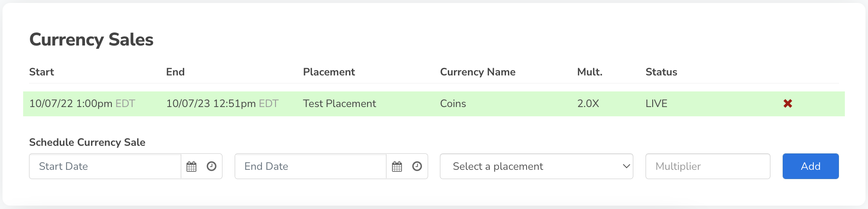
Task: Select the Placement column header
Action: [329, 72]
